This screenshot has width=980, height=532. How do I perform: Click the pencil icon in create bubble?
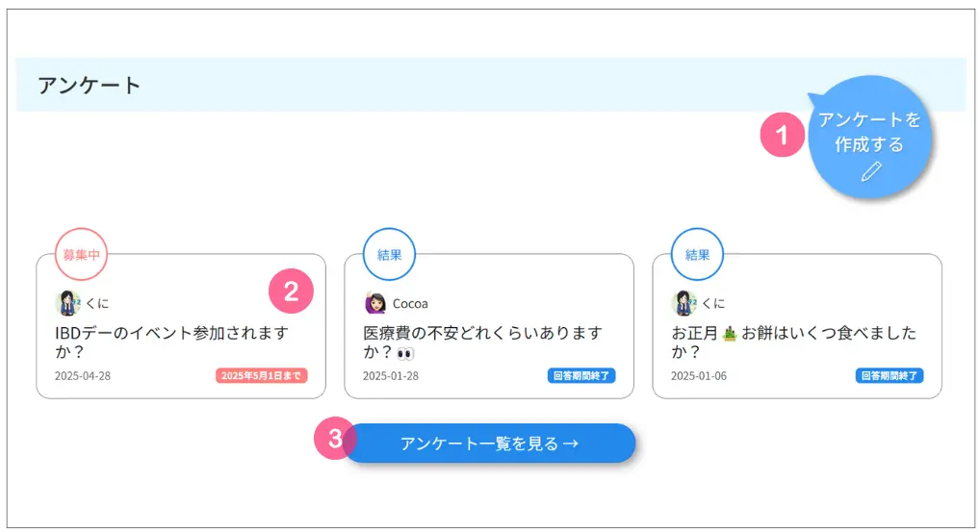click(871, 171)
